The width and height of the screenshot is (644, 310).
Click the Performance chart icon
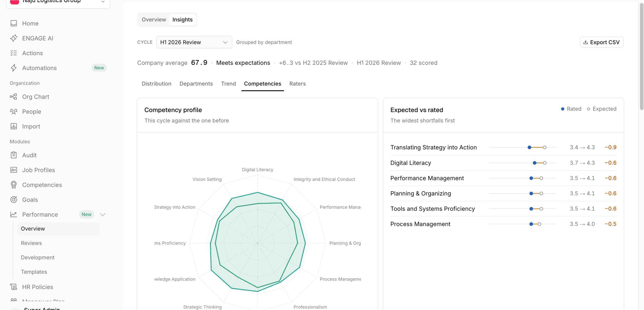pos(14,214)
